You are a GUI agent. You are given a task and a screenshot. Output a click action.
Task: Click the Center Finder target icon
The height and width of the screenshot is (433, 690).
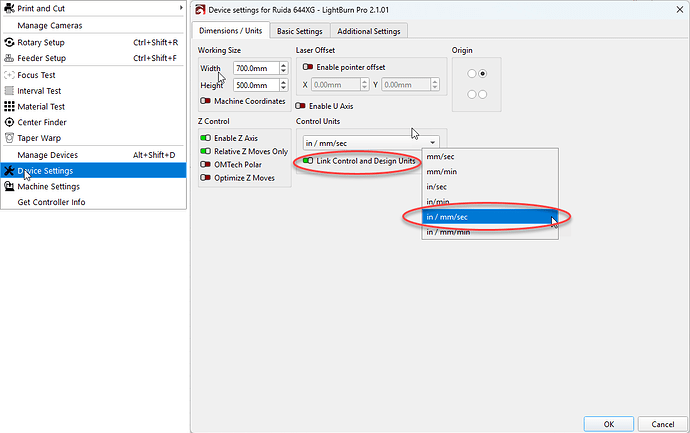(9, 122)
